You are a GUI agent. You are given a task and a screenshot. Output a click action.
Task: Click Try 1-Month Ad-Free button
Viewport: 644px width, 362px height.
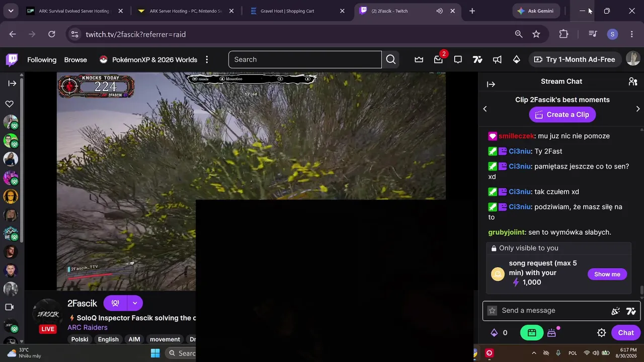575,59
